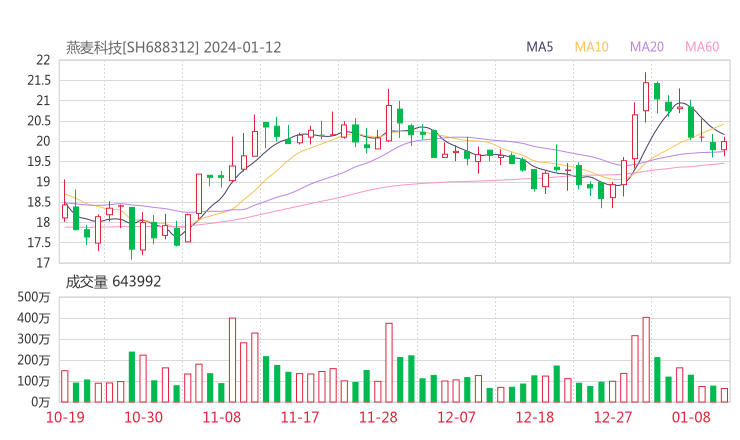Click the 10-19 date label
This screenshot has height=440, width=740.
click(65, 417)
